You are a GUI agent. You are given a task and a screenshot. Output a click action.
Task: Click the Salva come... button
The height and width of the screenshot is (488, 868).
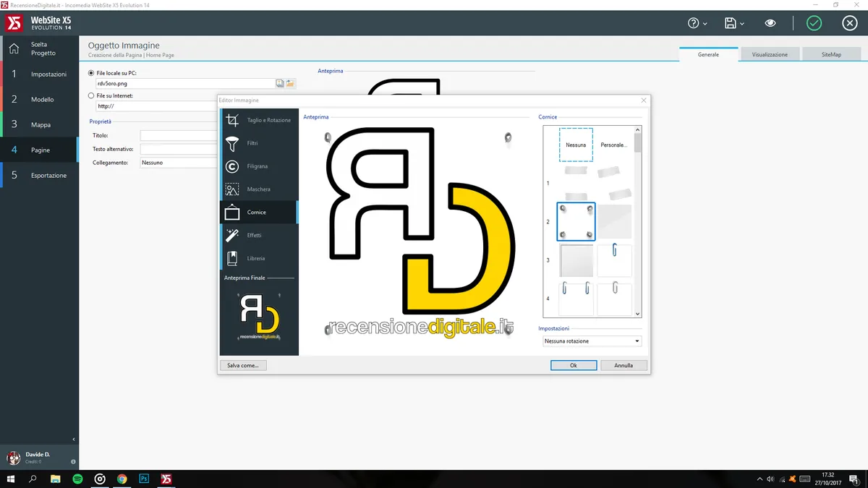click(243, 365)
